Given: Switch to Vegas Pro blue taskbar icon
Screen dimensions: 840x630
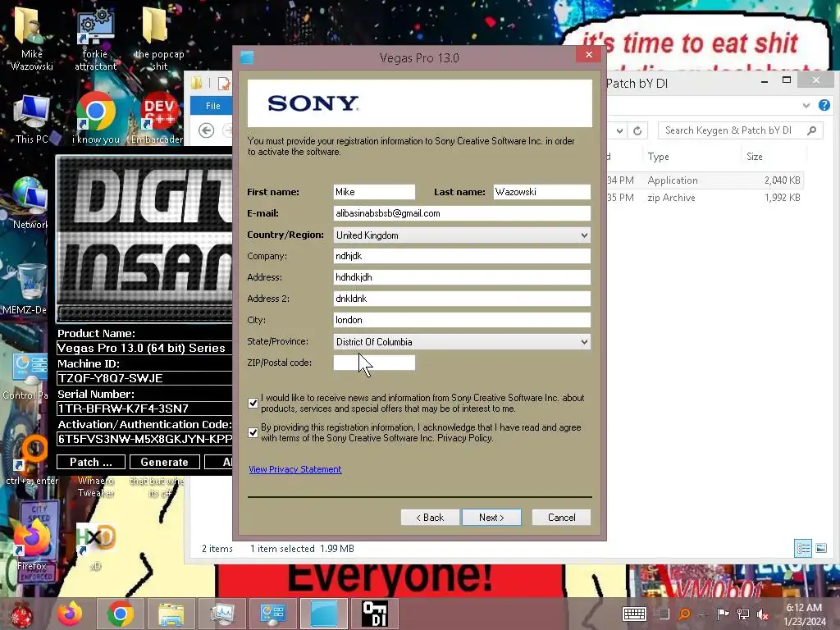Looking at the screenshot, I should point(323,614).
